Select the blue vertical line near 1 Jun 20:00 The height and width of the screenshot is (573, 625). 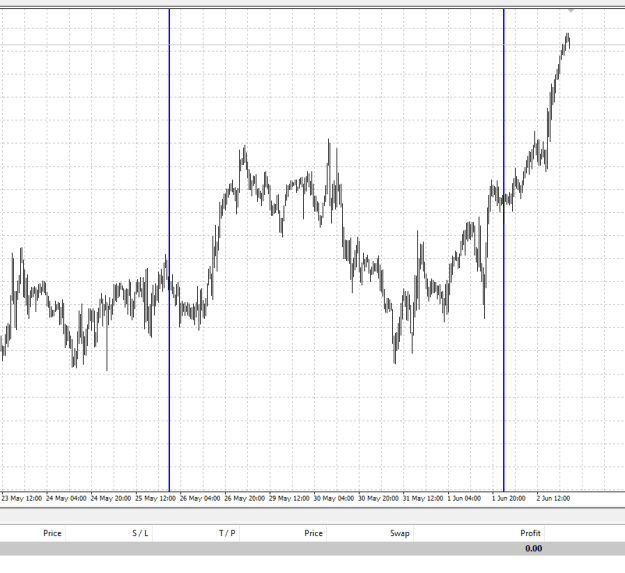(x=504, y=250)
